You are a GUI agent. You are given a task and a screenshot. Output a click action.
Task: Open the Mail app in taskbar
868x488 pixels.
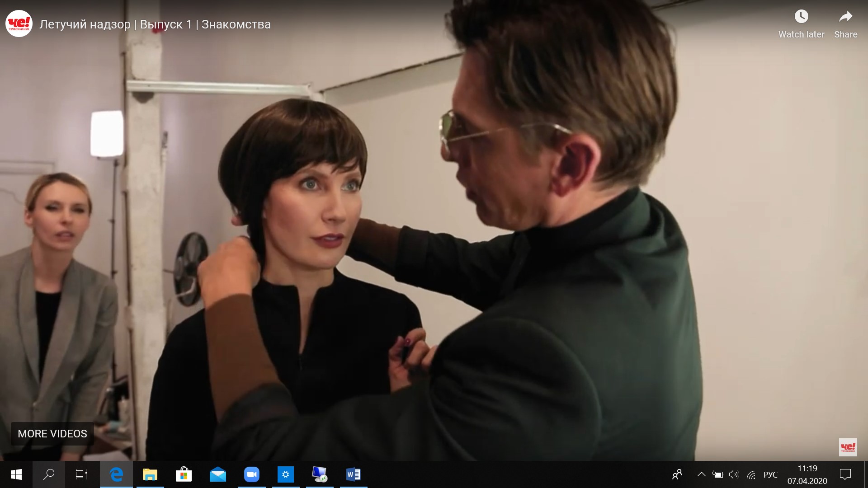pos(218,474)
